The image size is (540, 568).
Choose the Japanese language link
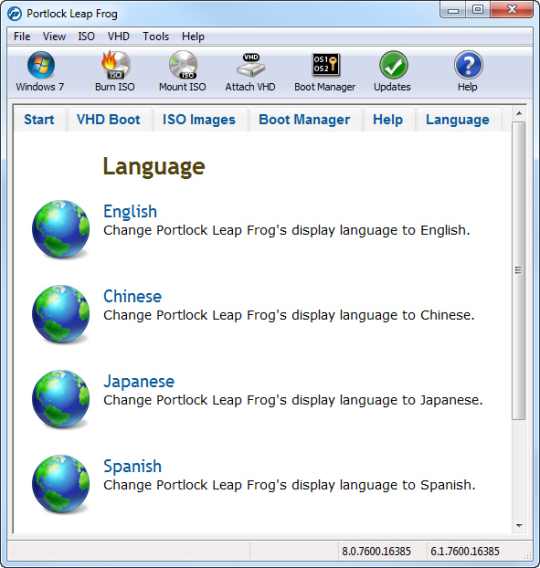coord(139,381)
